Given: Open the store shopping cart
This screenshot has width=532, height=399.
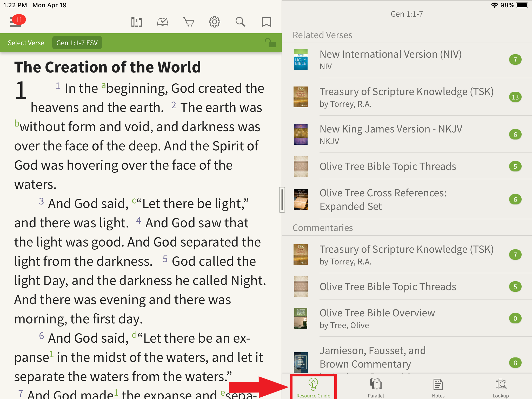Looking at the screenshot, I should click(x=189, y=22).
